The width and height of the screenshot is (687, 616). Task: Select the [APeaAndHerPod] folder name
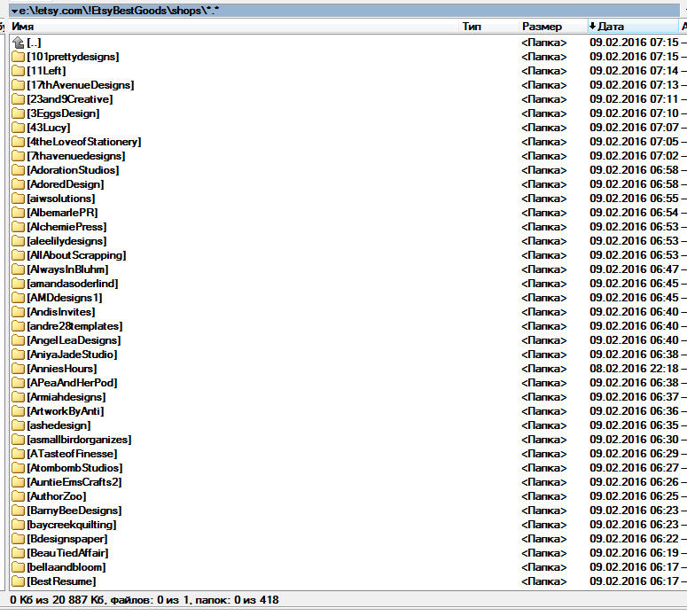pos(73,383)
